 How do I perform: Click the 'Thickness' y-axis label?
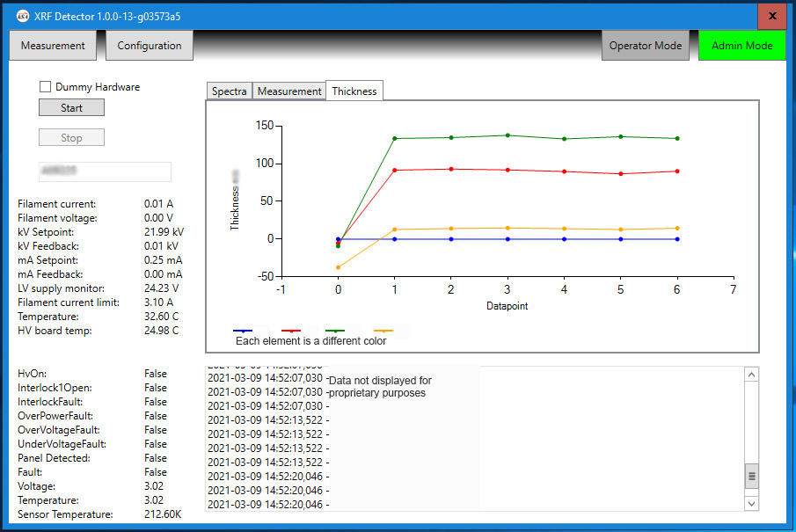tap(235, 208)
